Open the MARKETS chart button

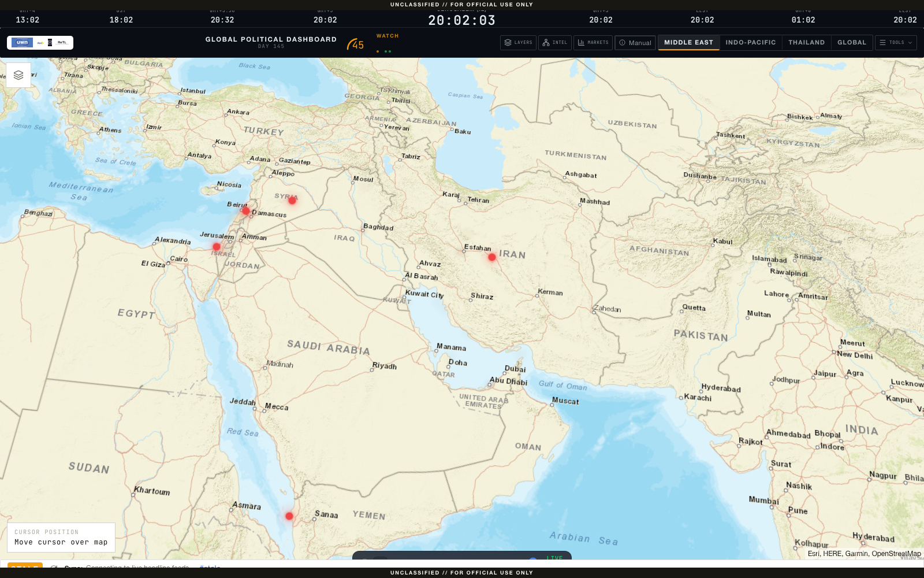(593, 43)
